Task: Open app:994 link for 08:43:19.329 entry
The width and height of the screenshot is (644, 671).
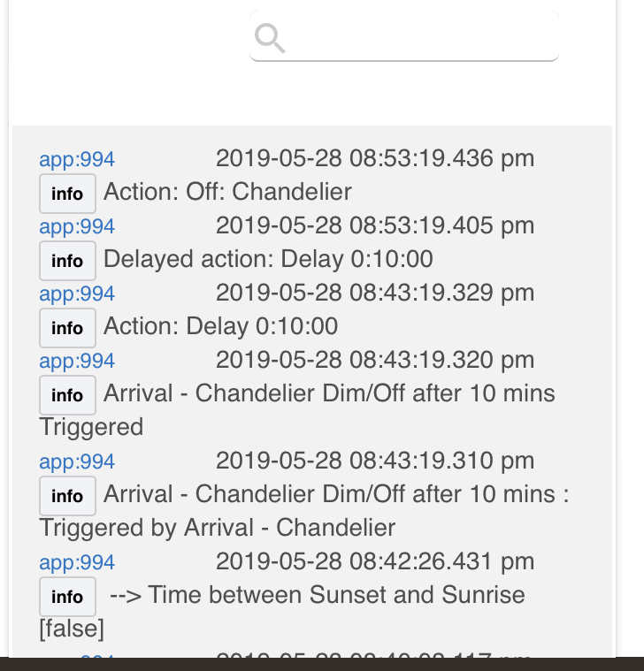Action: [77, 294]
